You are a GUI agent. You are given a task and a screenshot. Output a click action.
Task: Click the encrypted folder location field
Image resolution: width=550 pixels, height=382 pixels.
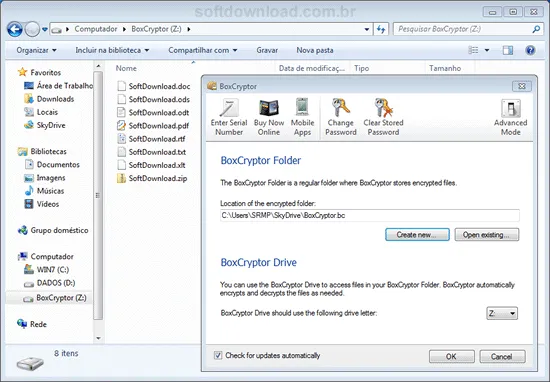pos(370,215)
